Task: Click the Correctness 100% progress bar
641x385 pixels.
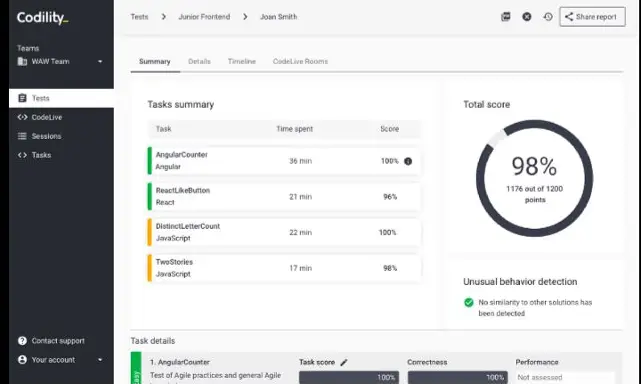Action: pos(457,377)
